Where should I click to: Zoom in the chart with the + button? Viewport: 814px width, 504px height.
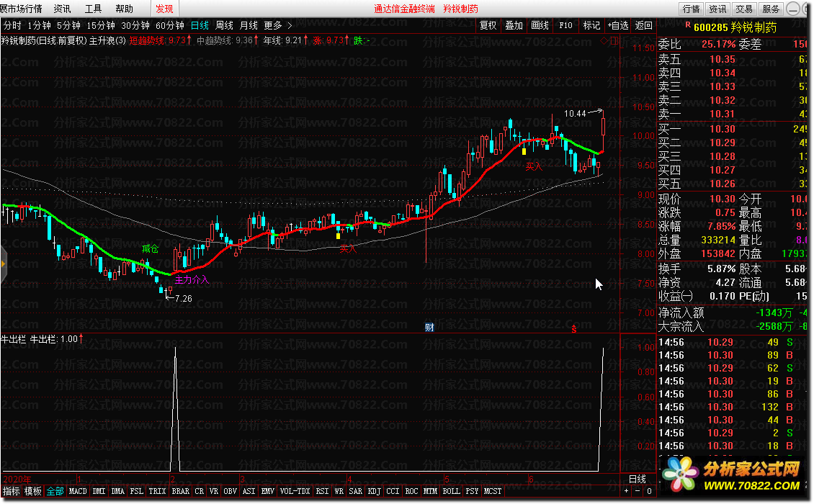point(626,491)
